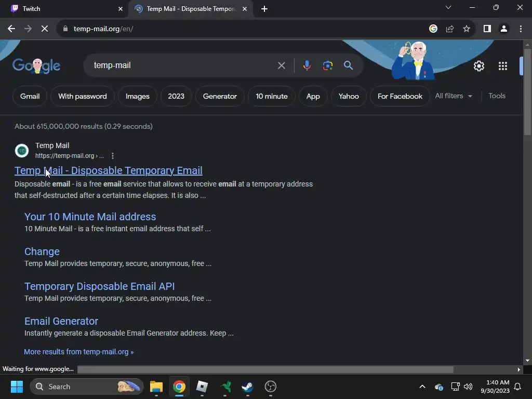
Task: Click the horizontal scrollbar thumb
Action: pyautogui.click(x=265, y=369)
